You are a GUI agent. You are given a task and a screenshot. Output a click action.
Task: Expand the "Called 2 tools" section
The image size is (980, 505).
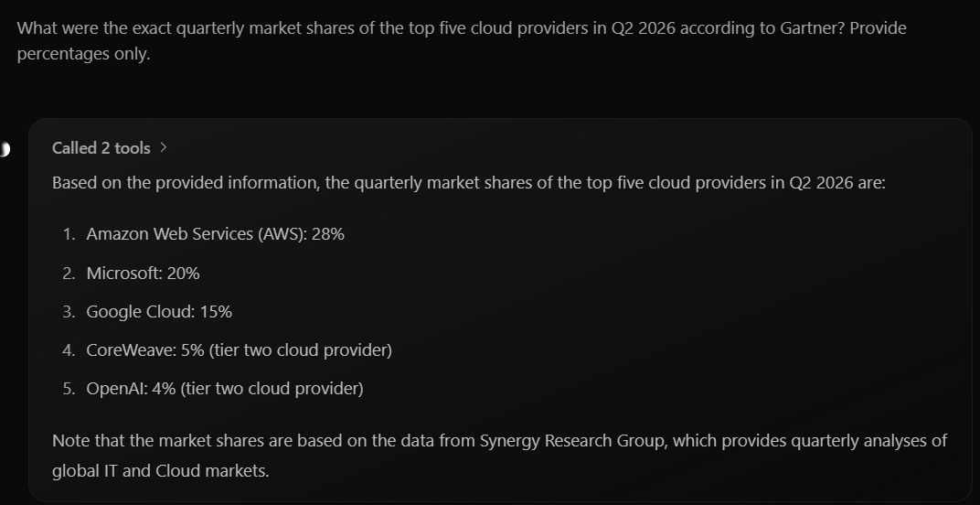click(101, 148)
